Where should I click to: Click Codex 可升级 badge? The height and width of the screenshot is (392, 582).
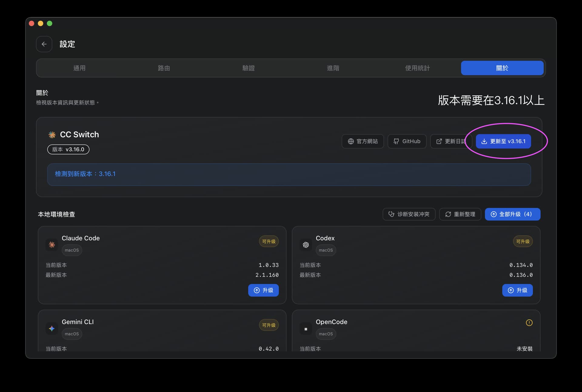click(523, 241)
